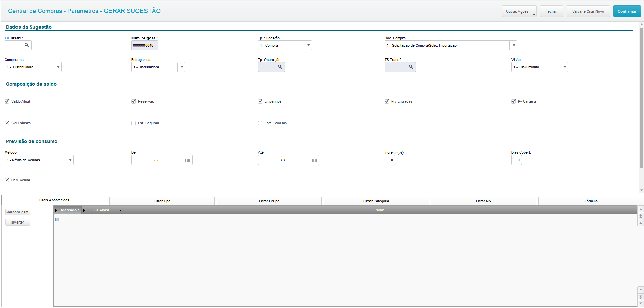This screenshot has width=644, height=308.
Task: Open TS Transf. search magnifier icon
Action: pyautogui.click(x=411, y=67)
